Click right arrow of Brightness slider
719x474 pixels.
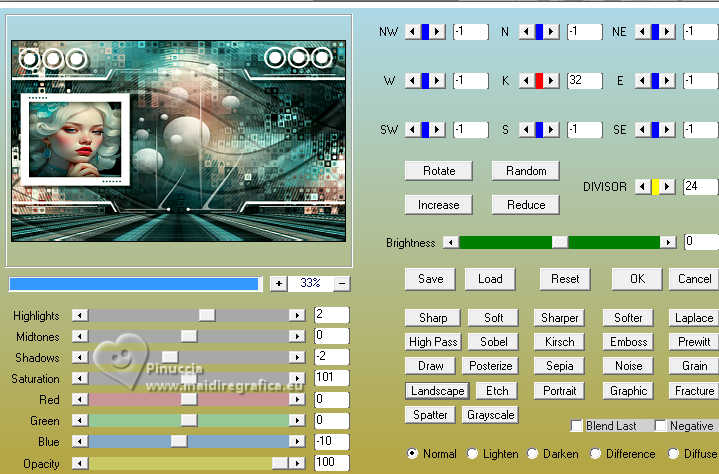pyautogui.click(x=667, y=242)
